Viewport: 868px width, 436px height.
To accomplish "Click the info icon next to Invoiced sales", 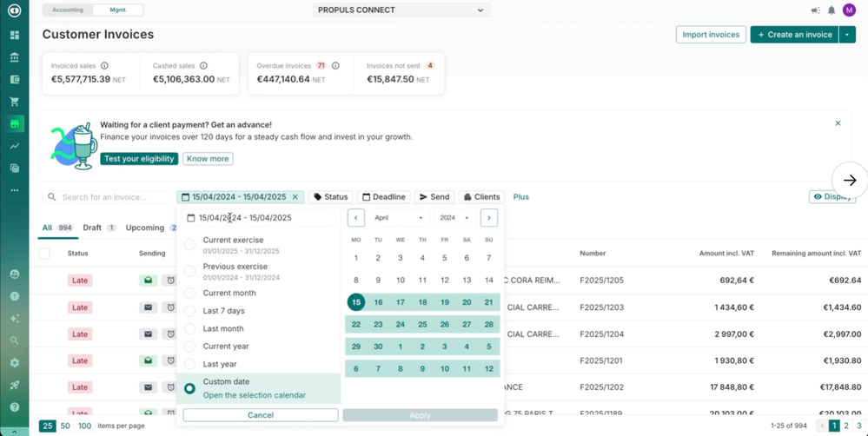I will click(104, 66).
